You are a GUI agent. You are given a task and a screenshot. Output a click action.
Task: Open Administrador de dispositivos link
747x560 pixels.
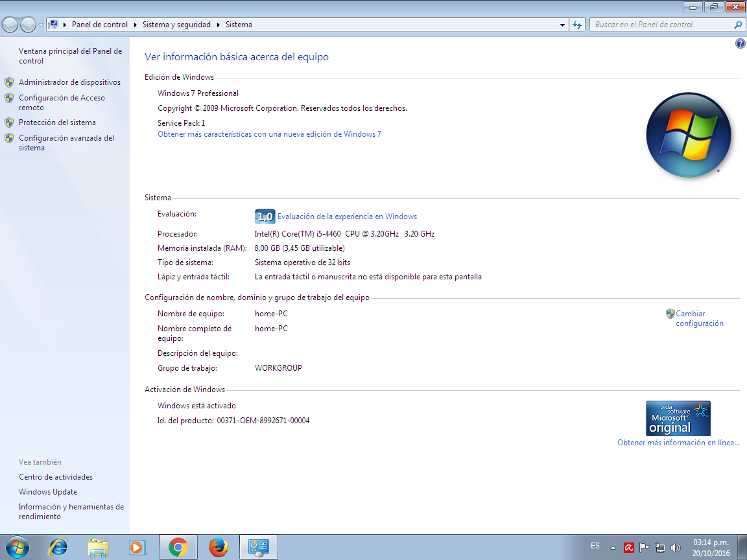point(69,82)
